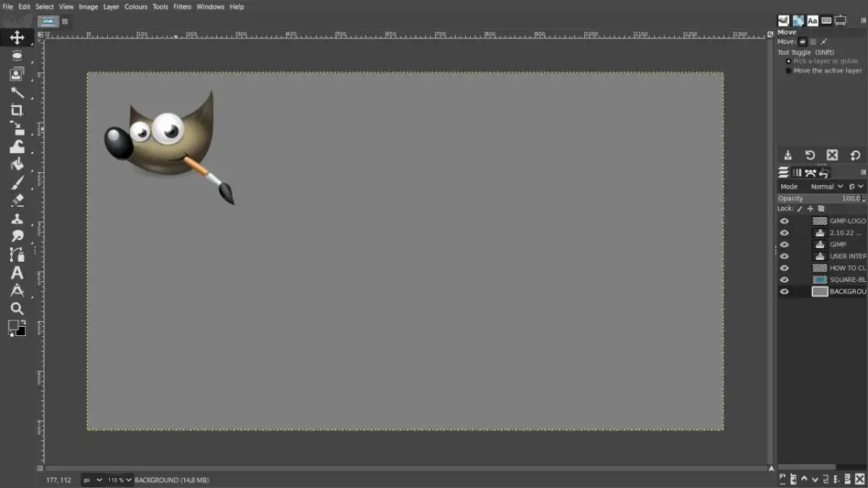This screenshot has width=868, height=488.
Task: Select the Move tool in the toolbox
Action: tap(17, 38)
